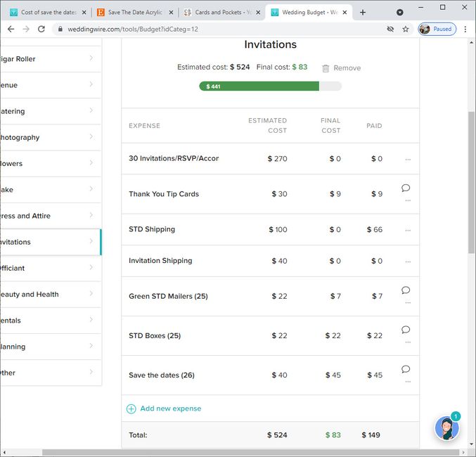Click the Remove trash icon
The image size is (476, 457).
point(326,68)
